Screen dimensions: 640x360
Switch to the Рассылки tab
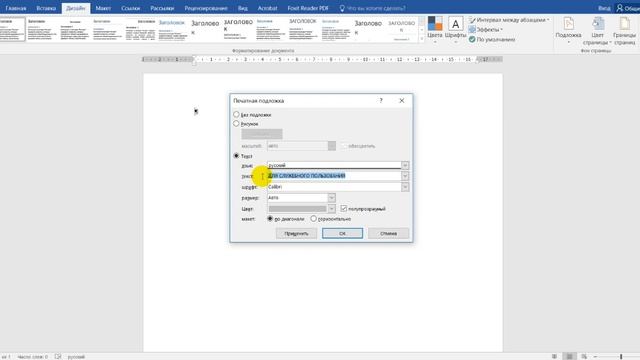click(x=162, y=8)
